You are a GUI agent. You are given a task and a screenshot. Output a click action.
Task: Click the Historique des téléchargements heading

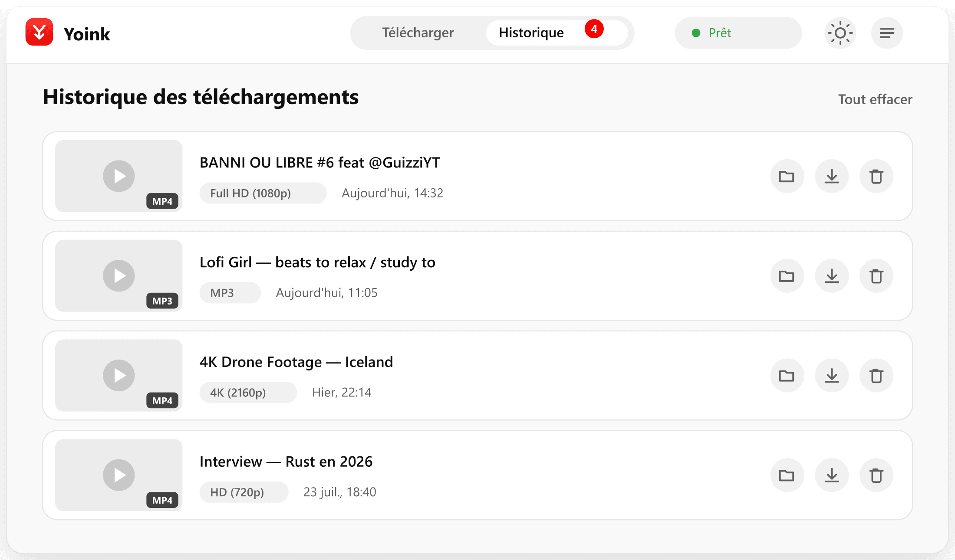[201, 97]
